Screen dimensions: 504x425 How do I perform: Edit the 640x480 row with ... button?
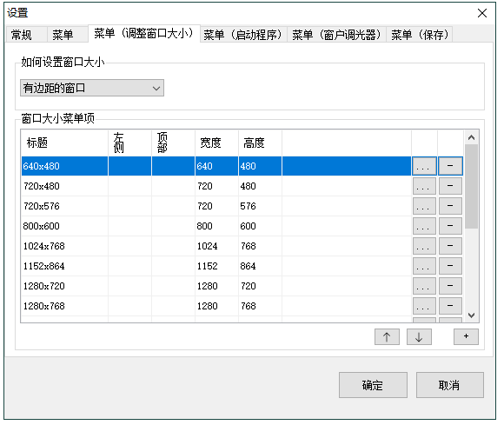pyautogui.click(x=424, y=166)
